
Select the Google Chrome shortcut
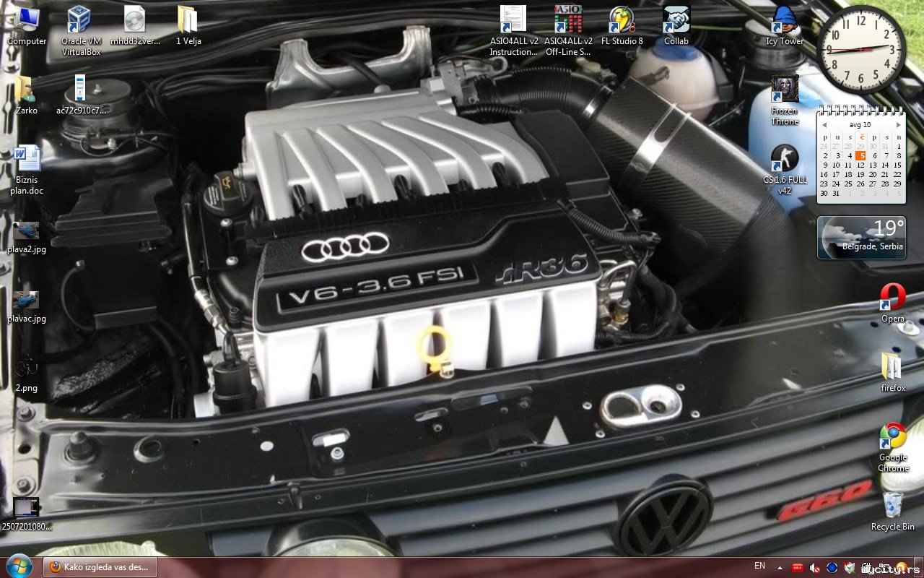coord(893,447)
